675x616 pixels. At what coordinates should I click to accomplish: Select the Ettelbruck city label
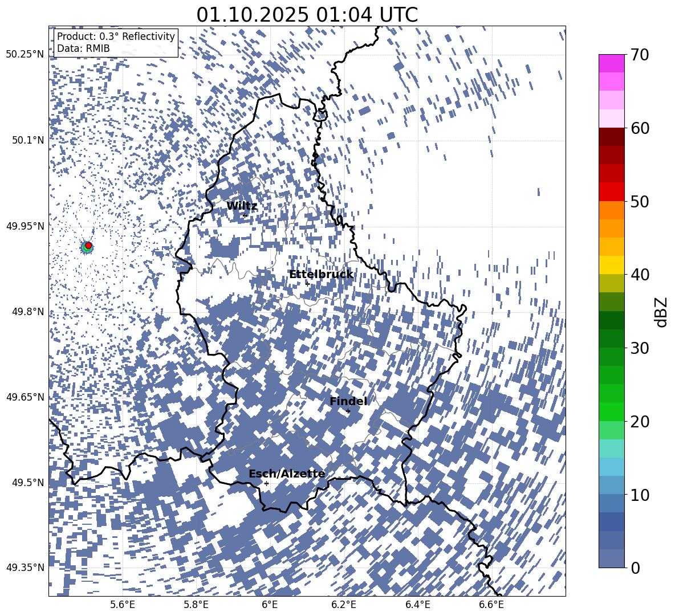321,274
